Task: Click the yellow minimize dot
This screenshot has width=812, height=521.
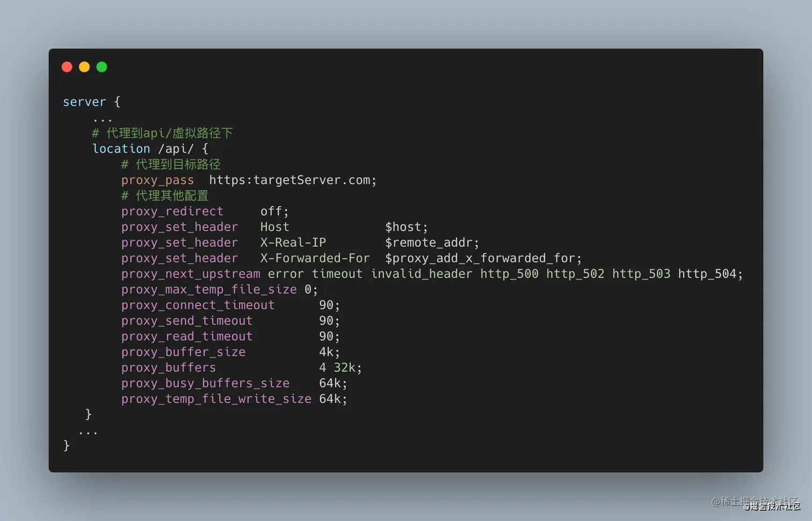Action: click(x=84, y=67)
